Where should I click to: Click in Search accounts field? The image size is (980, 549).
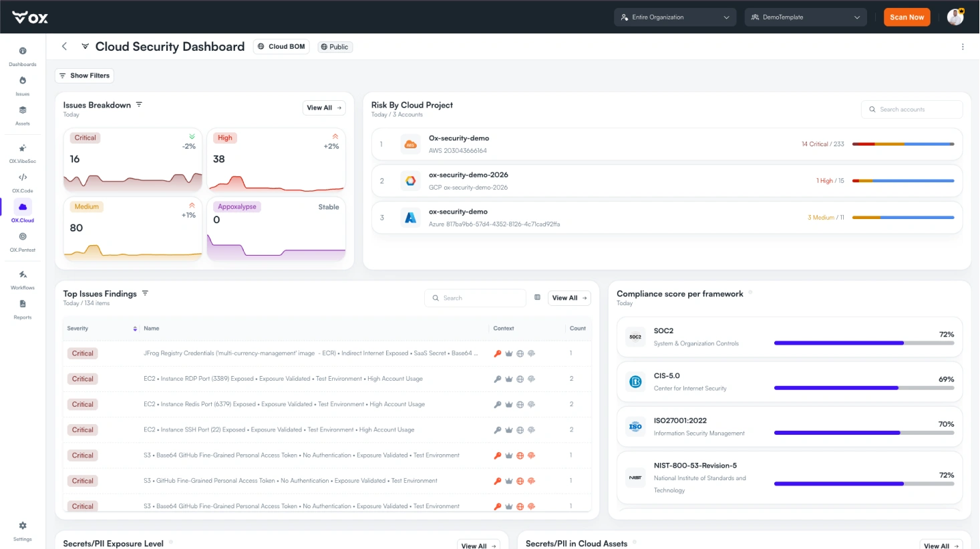pos(912,110)
